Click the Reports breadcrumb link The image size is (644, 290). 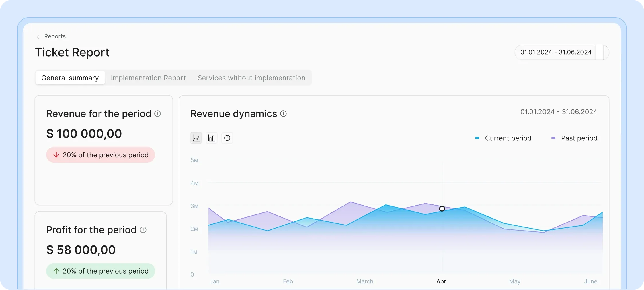55,36
